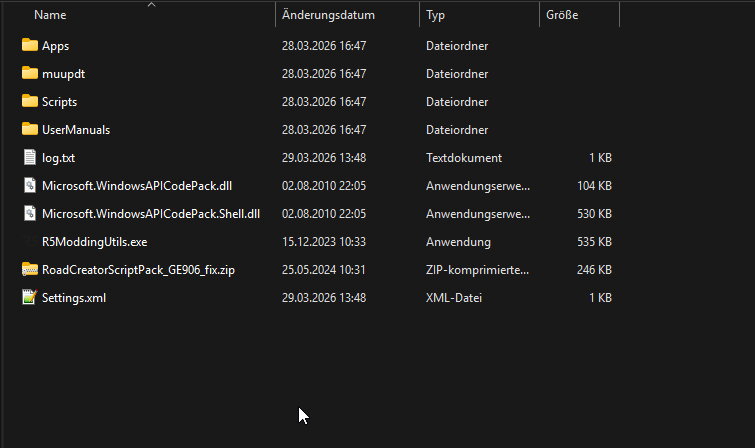Click the RoadCreatorScriptPack zip archive icon
Image resolution: width=755 pixels, height=448 pixels.
point(29,270)
